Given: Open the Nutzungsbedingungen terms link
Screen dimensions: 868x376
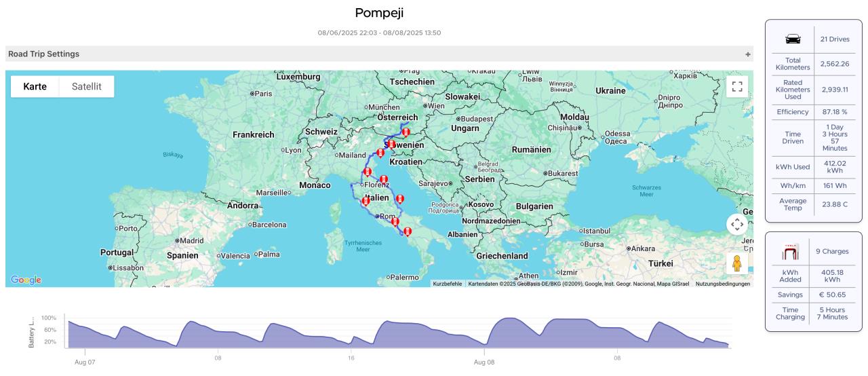Looking at the screenshot, I should click(x=723, y=284).
